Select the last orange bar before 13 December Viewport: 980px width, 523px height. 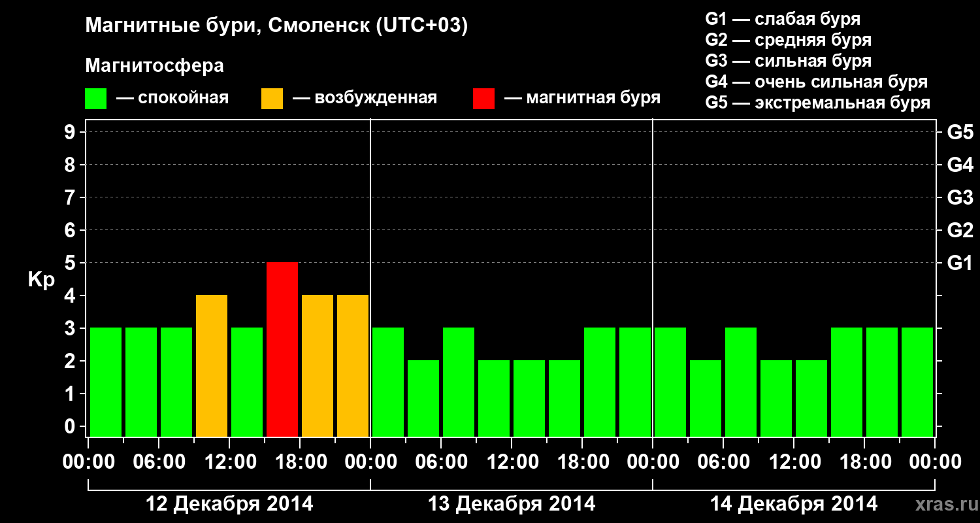[x=353, y=365]
